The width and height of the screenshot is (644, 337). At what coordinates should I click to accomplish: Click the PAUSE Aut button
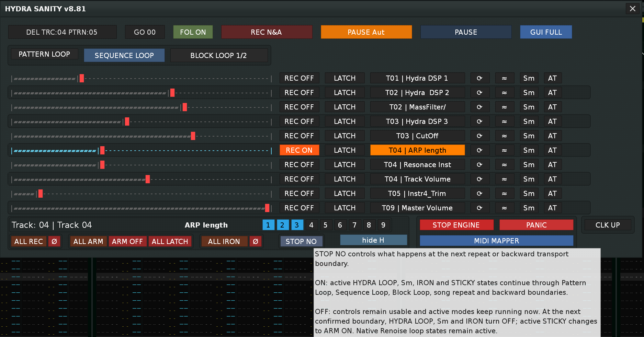tap(366, 32)
